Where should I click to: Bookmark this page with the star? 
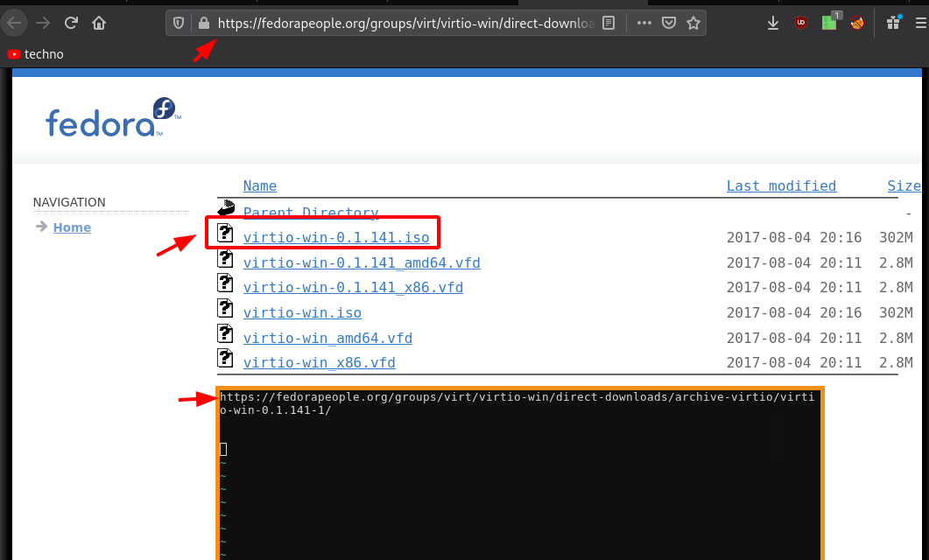coord(693,23)
